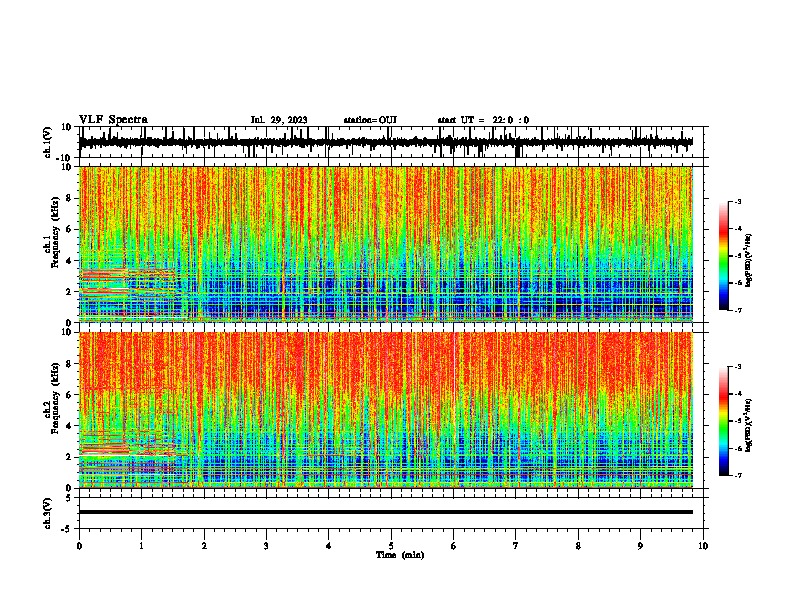Click the ch.2 colorbar log(PSD) label
The image size is (792, 612).
(748, 425)
